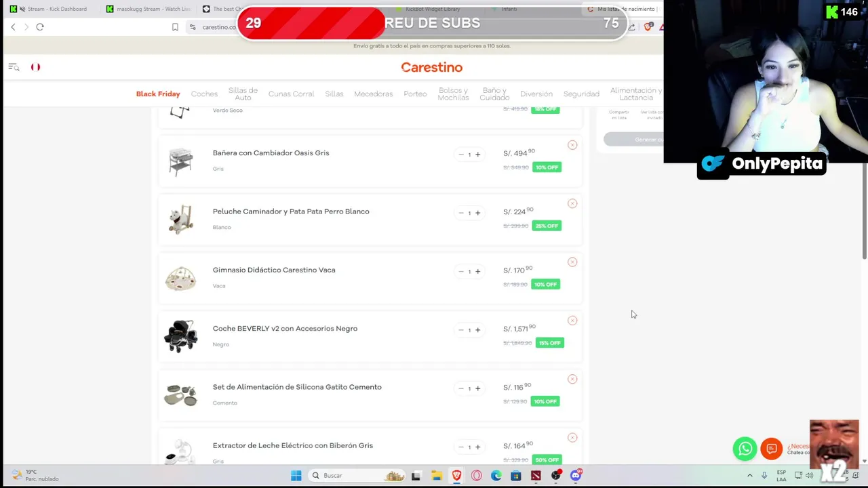The height and width of the screenshot is (488, 868).
Task: Decrease quantity of Gimnasio Didáctico Vaca
Action: pyautogui.click(x=461, y=272)
